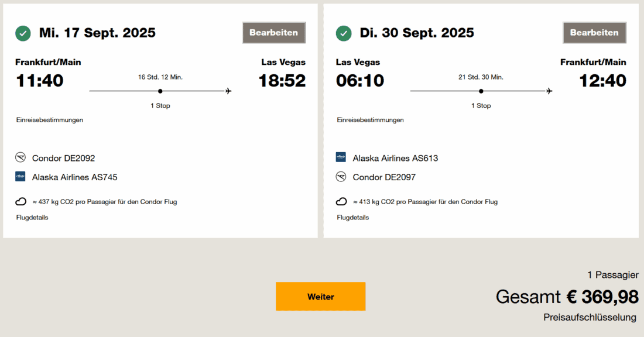Click the Condor logo next to DE2097
Image resolution: width=644 pixels, height=337 pixels.
pos(341,176)
